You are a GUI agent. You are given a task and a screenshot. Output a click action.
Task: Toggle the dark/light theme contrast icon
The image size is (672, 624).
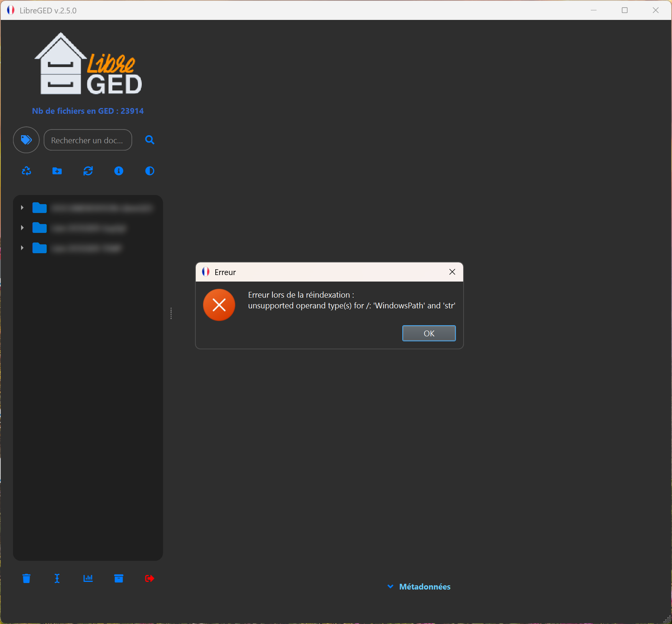[150, 171]
